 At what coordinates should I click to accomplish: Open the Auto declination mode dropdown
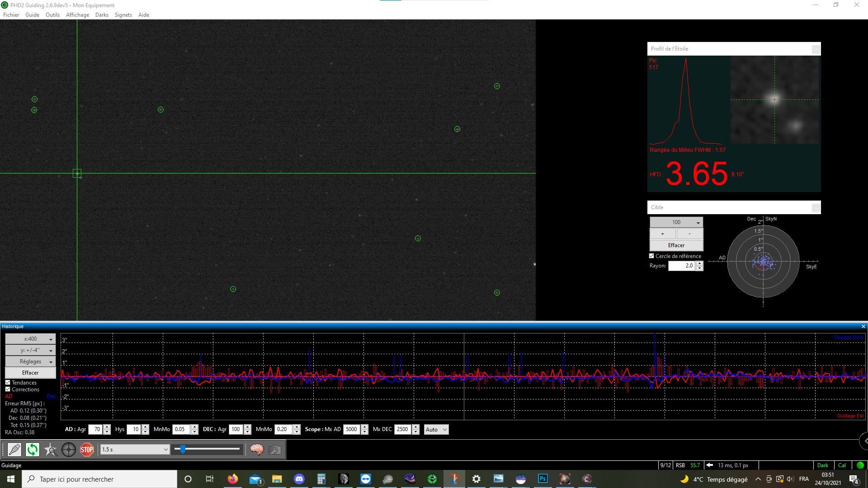click(x=436, y=430)
